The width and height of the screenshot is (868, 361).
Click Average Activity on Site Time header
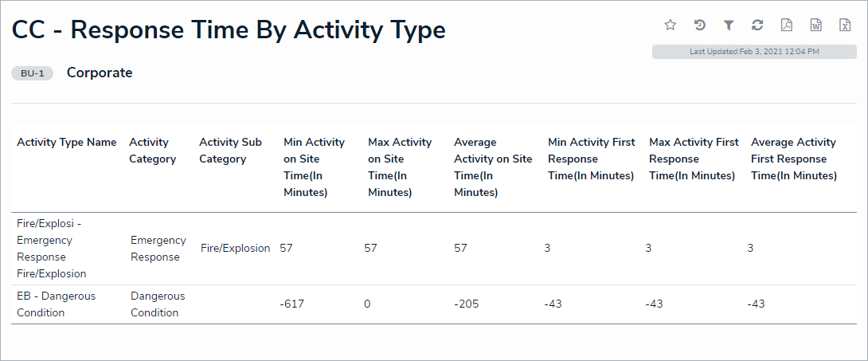coord(492,167)
